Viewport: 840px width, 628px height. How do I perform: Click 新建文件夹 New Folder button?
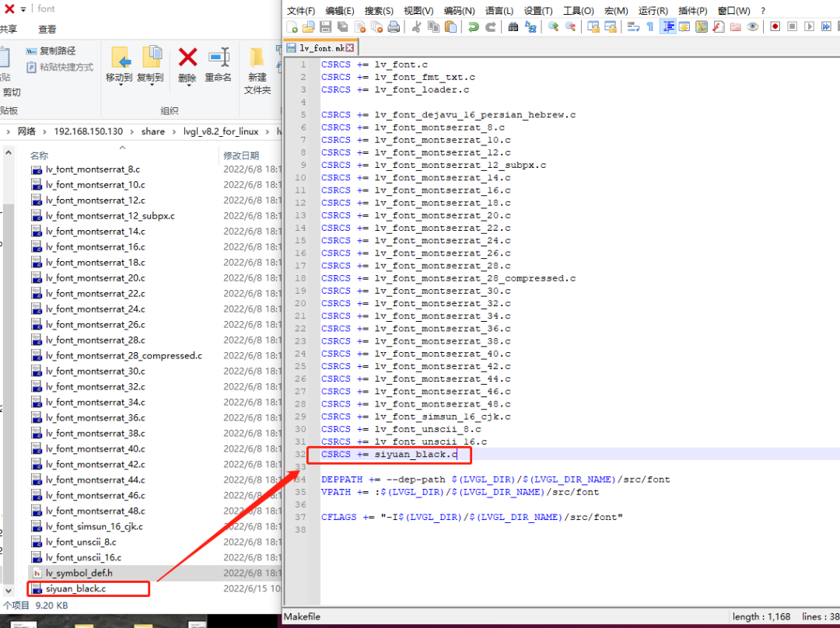257,72
